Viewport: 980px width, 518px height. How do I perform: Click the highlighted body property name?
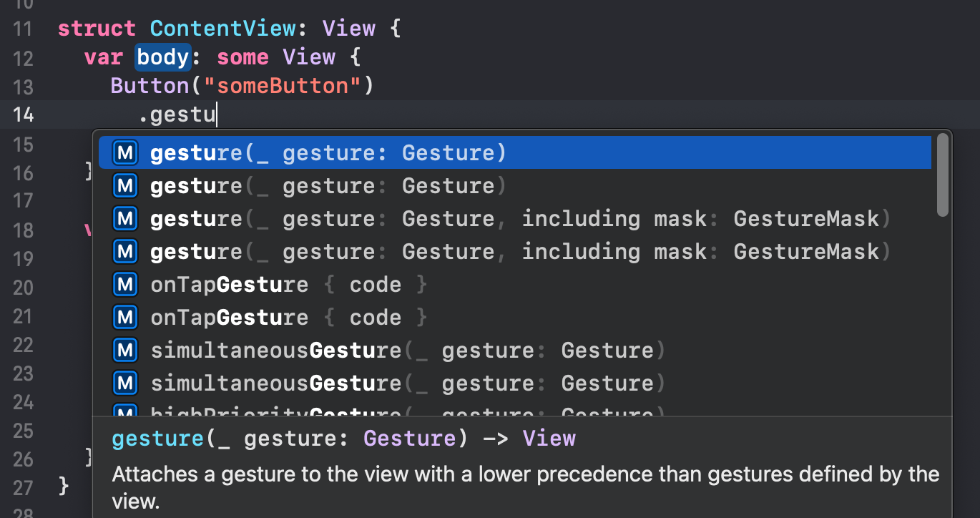coord(163,57)
